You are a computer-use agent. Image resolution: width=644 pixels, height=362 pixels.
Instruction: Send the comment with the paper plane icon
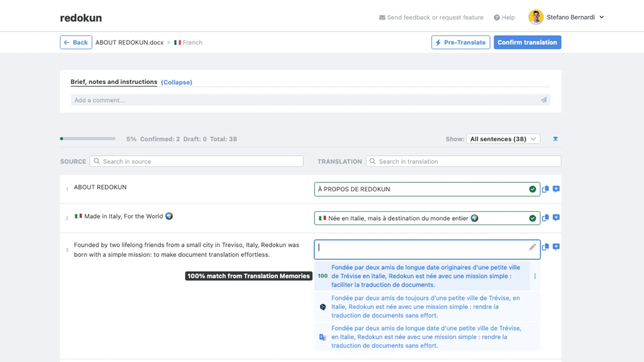[543, 100]
